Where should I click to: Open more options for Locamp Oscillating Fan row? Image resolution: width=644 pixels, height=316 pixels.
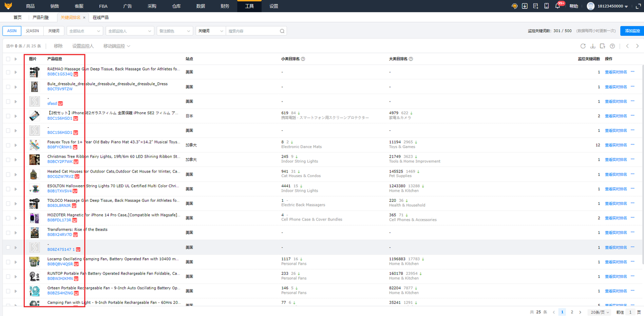point(632,262)
